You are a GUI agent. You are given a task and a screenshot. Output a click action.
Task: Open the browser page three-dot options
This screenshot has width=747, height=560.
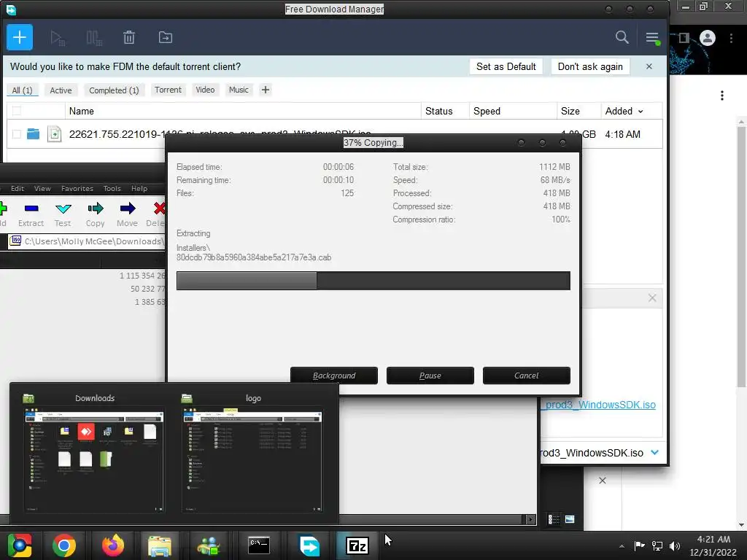pos(722,96)
